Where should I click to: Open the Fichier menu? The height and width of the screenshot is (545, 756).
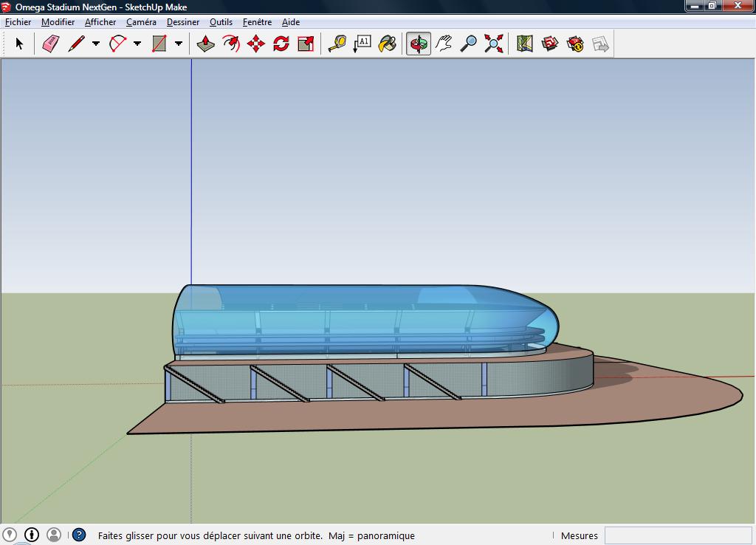click(18, 22)
